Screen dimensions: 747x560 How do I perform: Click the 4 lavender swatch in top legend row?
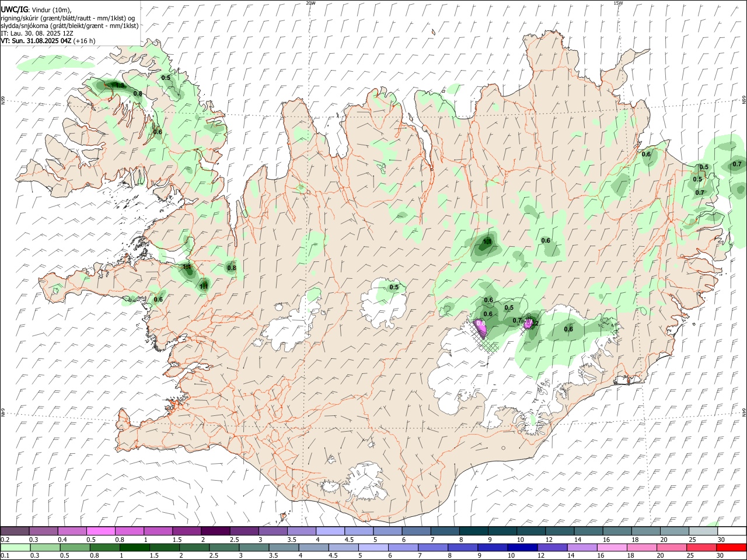click(x=330, y=531)
